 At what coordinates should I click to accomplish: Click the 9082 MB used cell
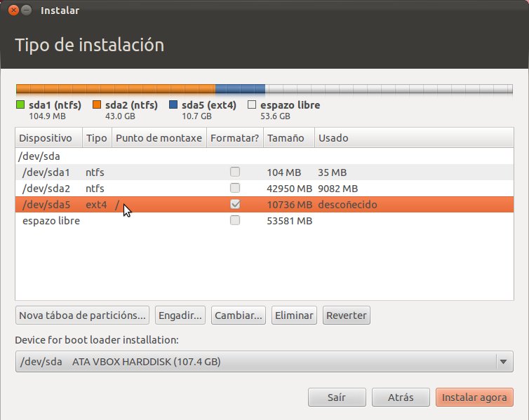[x=337, y=189]
